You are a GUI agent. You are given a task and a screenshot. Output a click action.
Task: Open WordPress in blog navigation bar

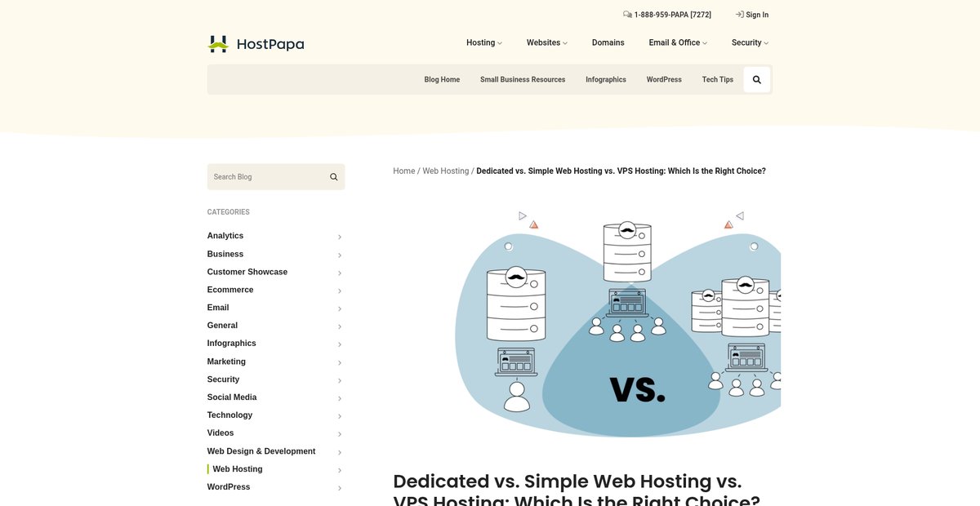[x=664, y=80]
